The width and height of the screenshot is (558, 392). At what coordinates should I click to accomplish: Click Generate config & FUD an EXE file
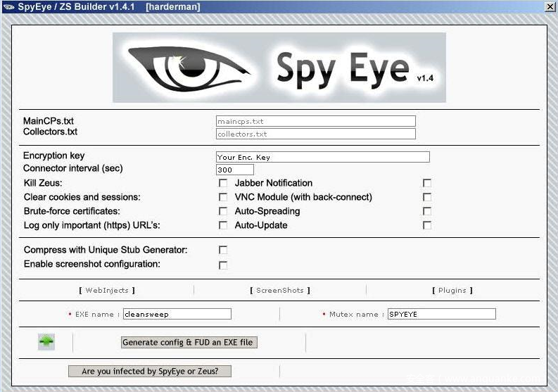189,342
